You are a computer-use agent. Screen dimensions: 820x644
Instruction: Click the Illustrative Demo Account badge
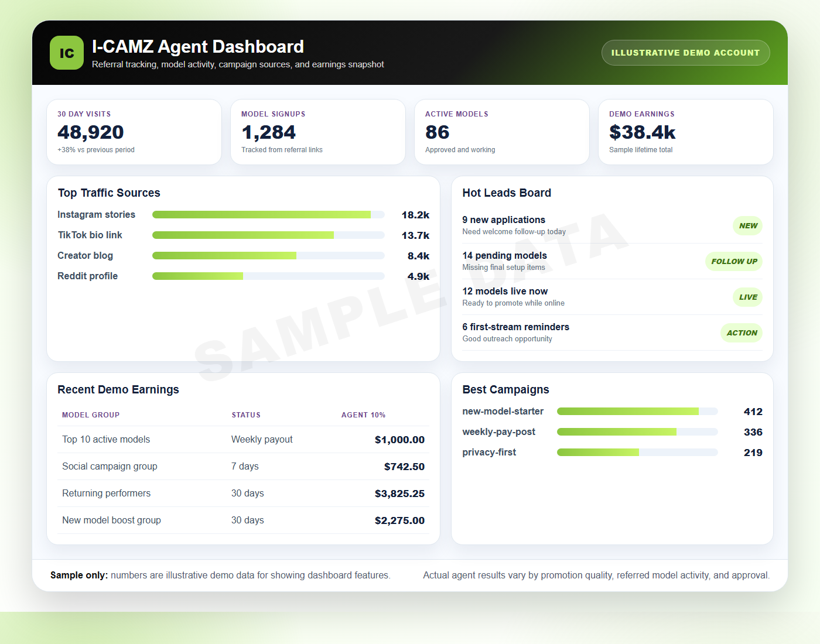point(685,53)
